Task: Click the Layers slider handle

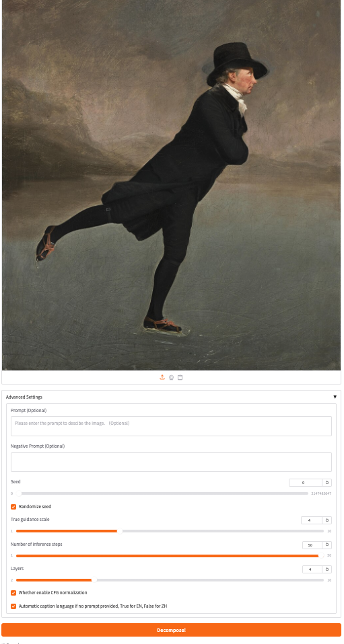Action: (94, 580)
